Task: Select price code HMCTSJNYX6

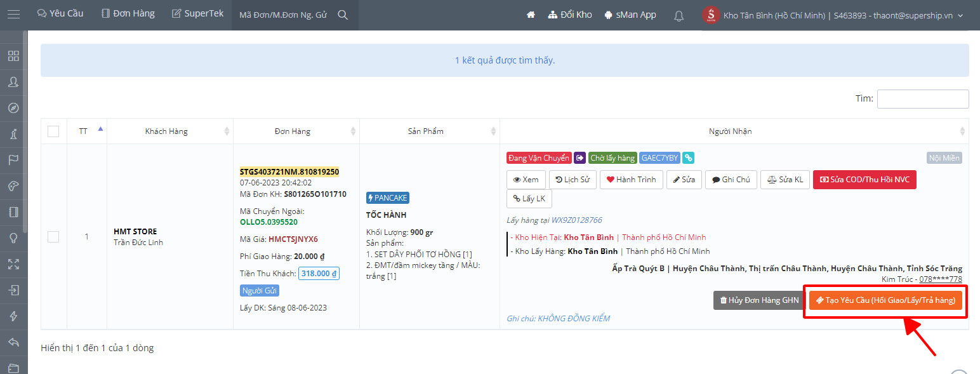Action: tap(293, 239)
